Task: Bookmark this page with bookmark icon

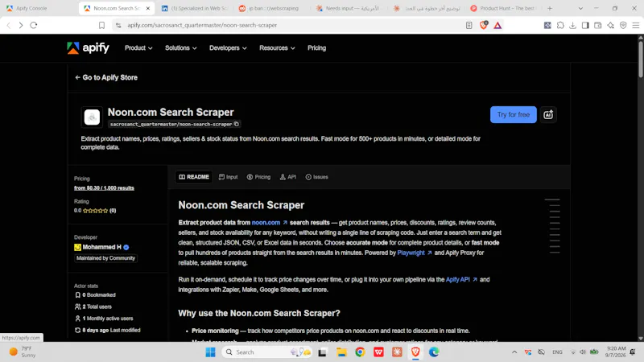Action: click(101, 25)
